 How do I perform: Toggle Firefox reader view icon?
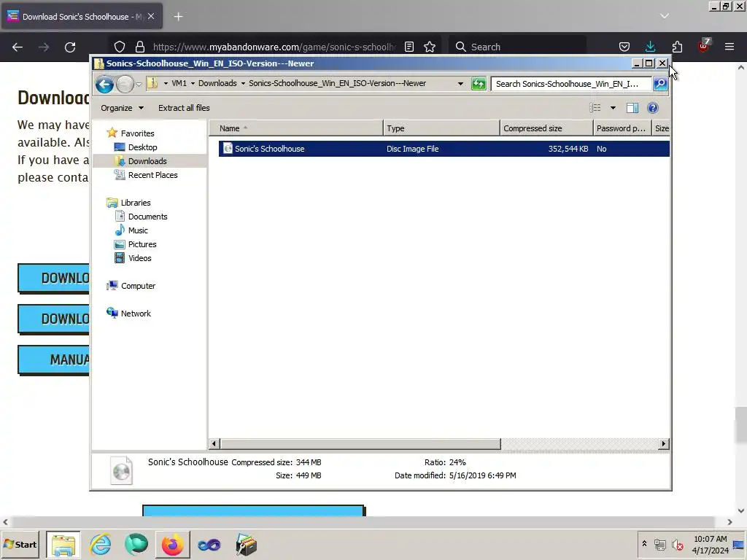(409, 47)
